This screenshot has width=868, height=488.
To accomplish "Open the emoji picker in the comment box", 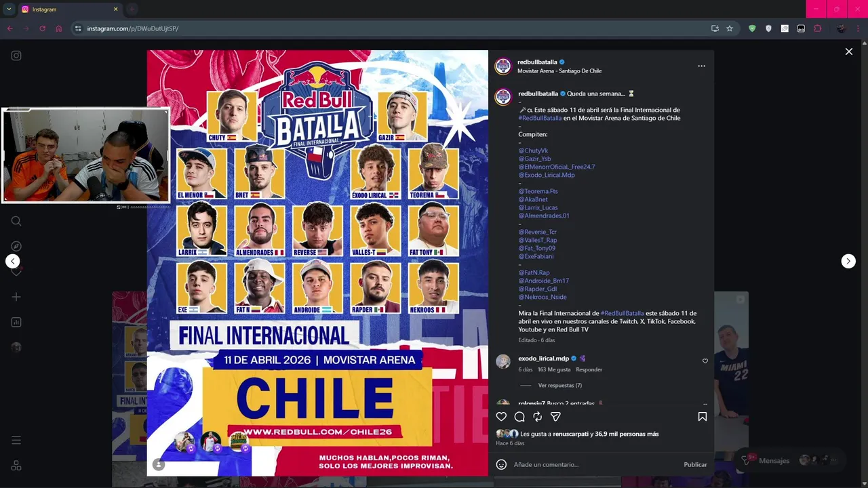I will coord(501,464).
